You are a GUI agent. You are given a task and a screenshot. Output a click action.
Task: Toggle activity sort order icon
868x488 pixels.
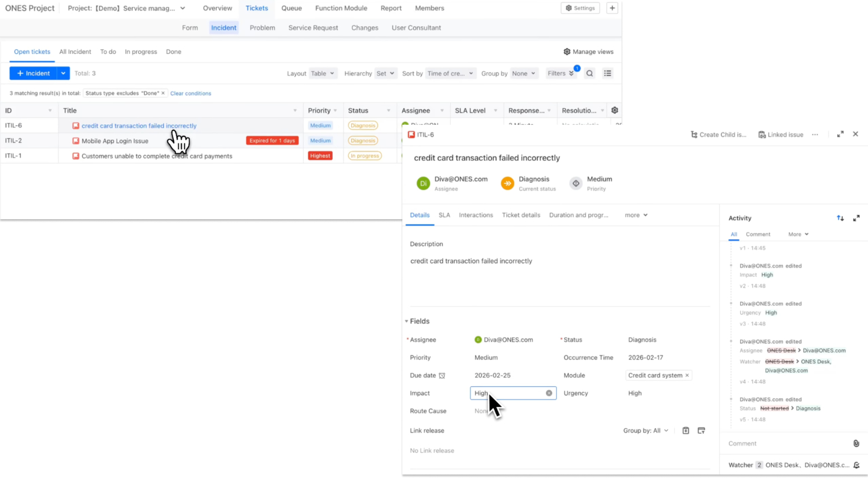pos(840,218)
